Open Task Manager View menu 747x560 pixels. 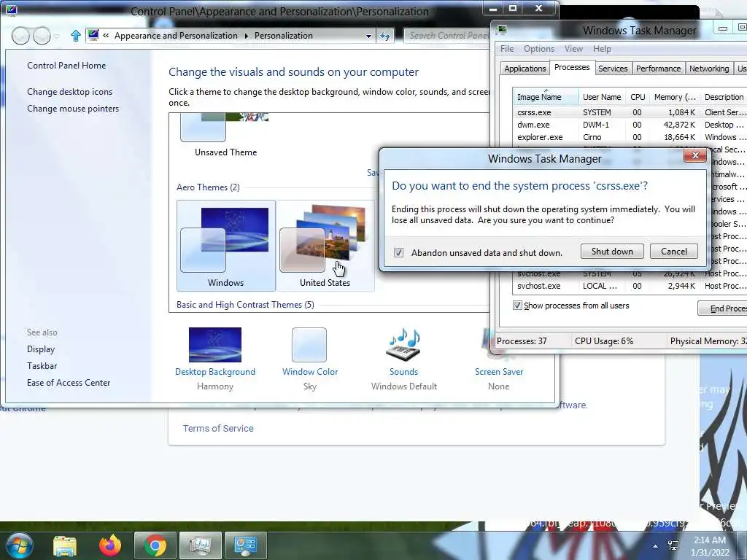(573, 49)
